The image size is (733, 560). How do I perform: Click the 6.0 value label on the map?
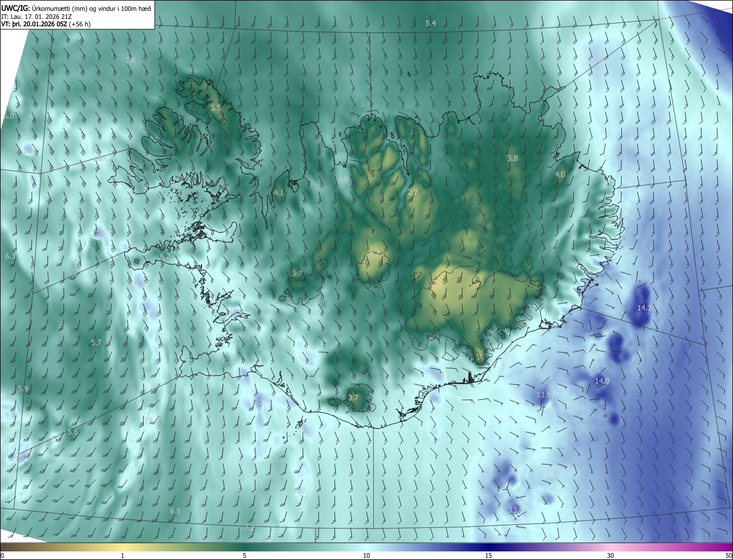[8, 116]
